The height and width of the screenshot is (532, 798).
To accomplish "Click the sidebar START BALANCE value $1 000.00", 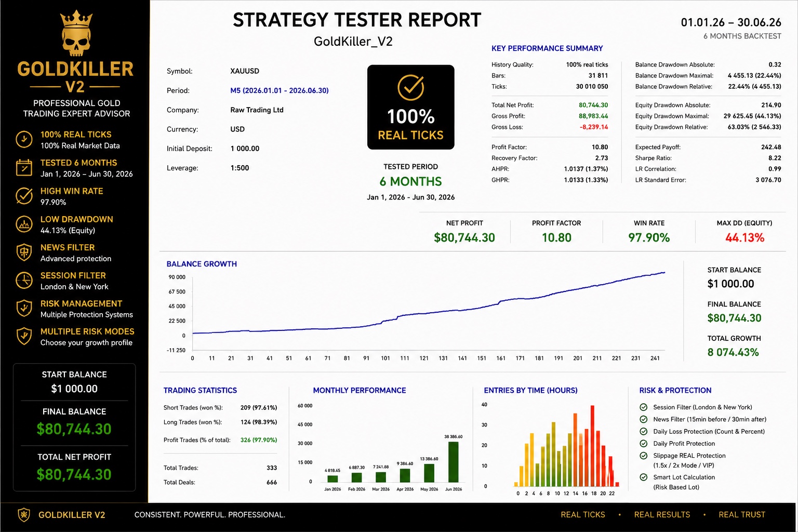I will [x=74, y=389].
